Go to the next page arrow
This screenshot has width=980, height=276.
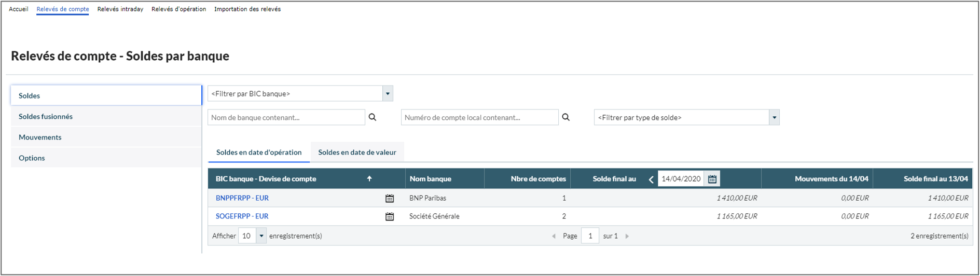[x=627, y=236]
